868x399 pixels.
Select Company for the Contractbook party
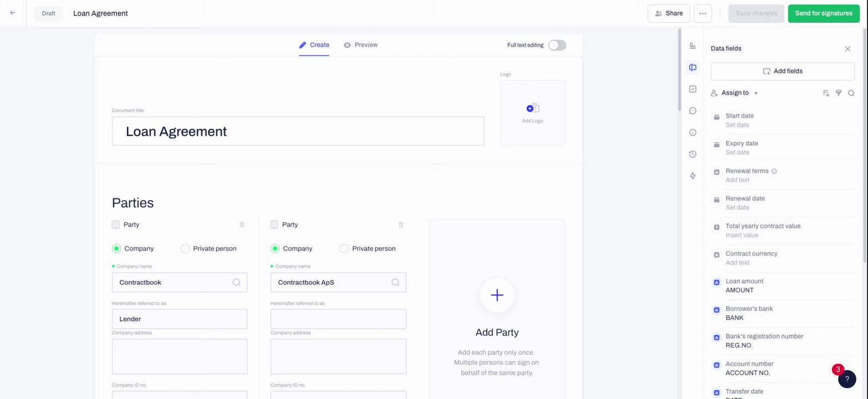(116, 248)
